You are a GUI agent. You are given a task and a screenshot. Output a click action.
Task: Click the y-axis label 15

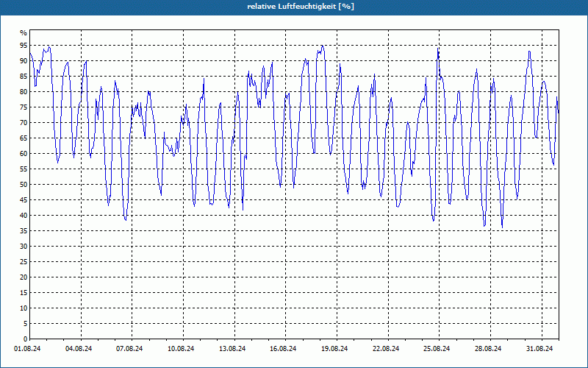tap(24, 292)
